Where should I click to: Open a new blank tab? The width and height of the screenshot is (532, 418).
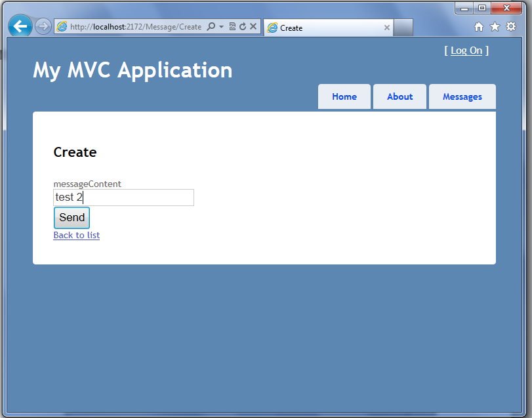pyautogui.click(x=403, y=28)
